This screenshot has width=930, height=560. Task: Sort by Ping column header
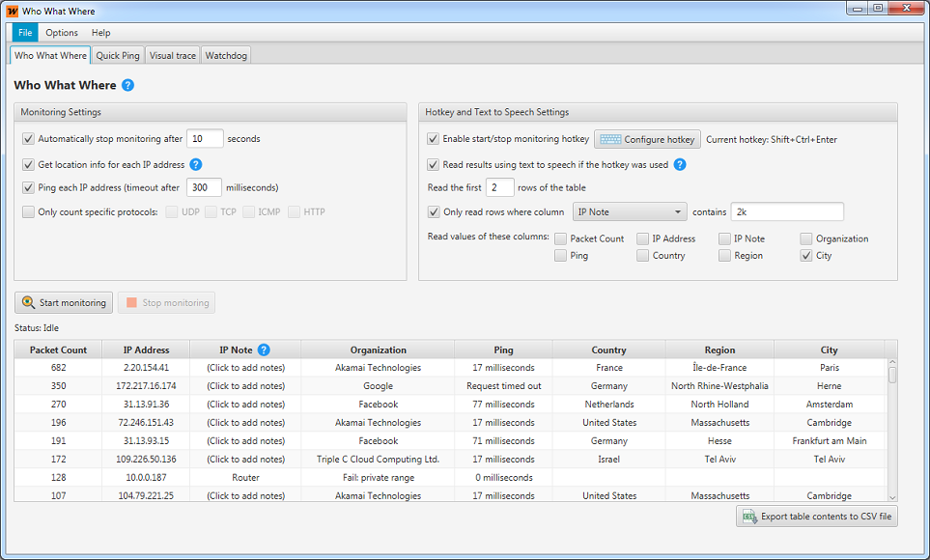point(503,350)
